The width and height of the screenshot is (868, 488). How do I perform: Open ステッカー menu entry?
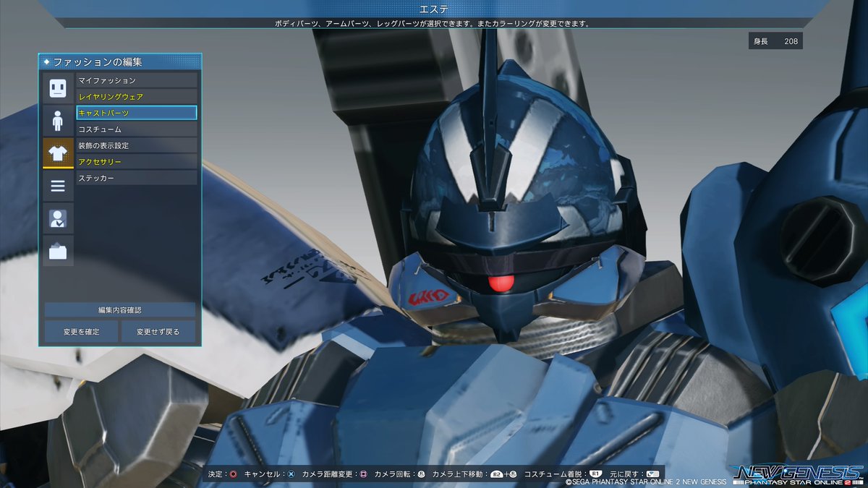(x=137, y=178)
